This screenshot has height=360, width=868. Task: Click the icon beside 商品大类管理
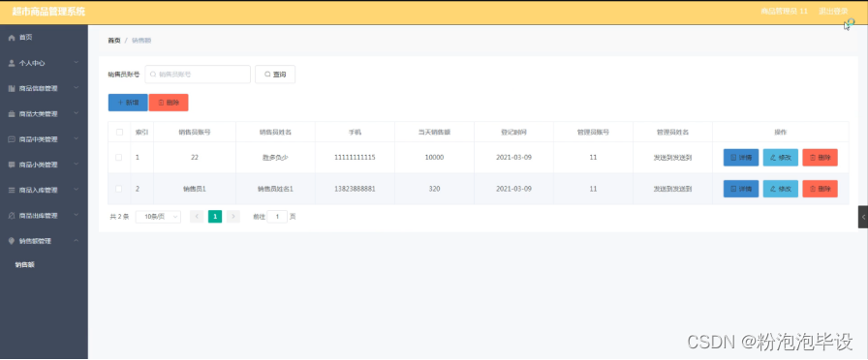coord(12,114)
